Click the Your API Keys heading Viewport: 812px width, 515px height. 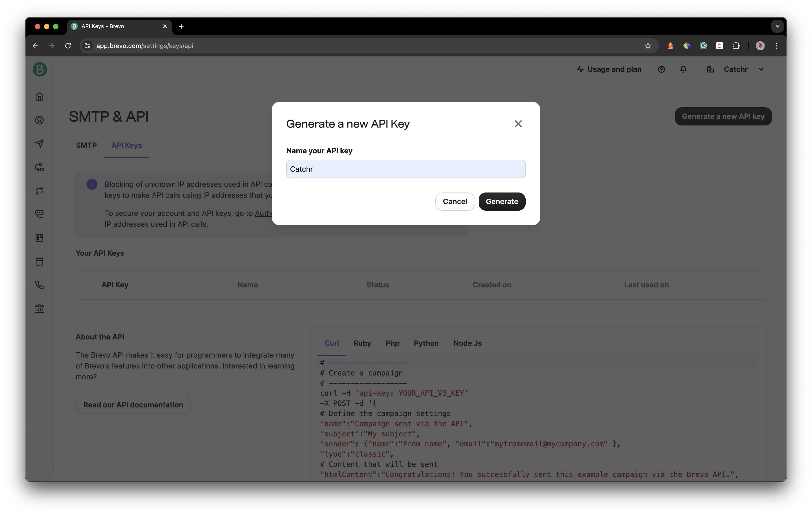coord(100,253)
